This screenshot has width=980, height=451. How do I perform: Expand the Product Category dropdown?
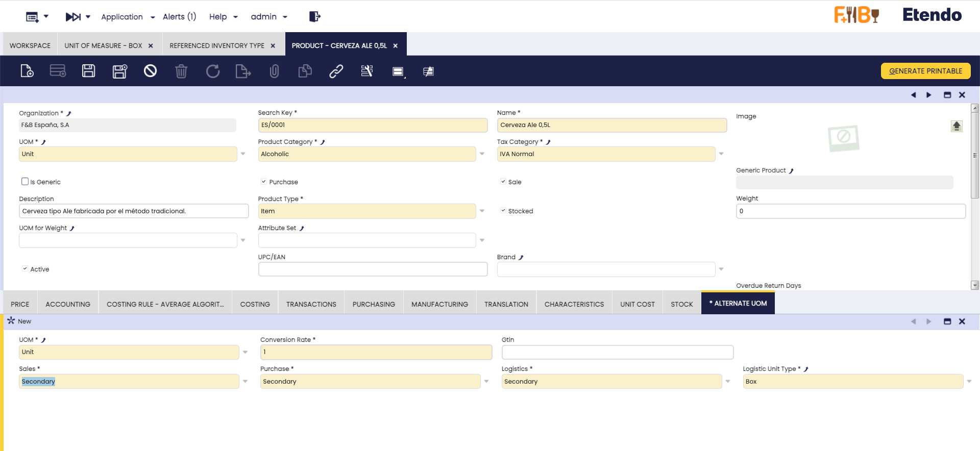(x=482, y=154)
